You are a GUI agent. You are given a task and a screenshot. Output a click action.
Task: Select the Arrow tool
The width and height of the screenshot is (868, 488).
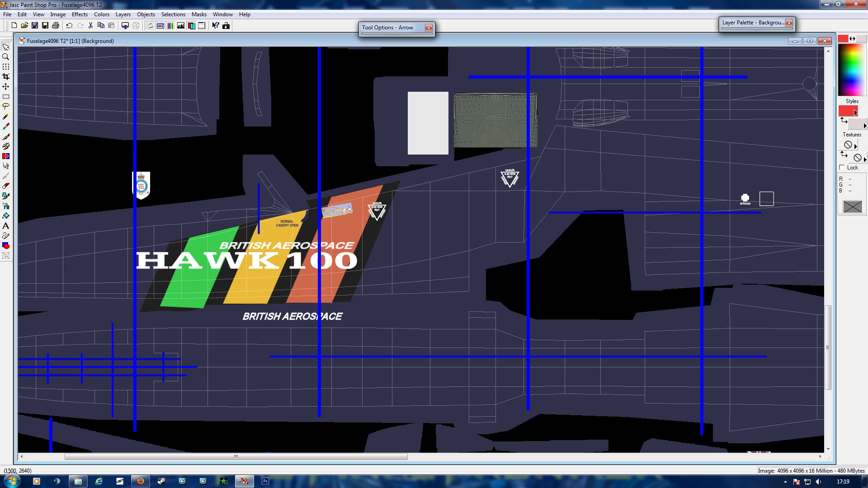click(x=6, y=47)
